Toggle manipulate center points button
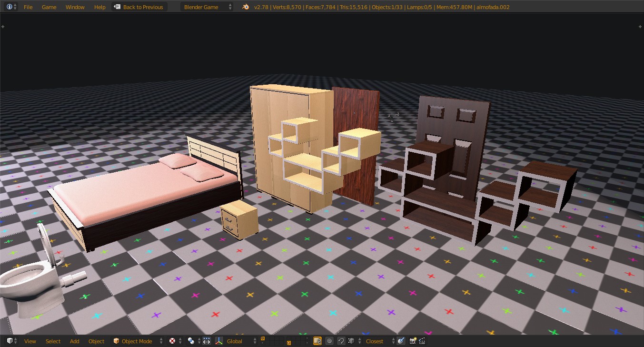644x347 pixels. [207, 341]
